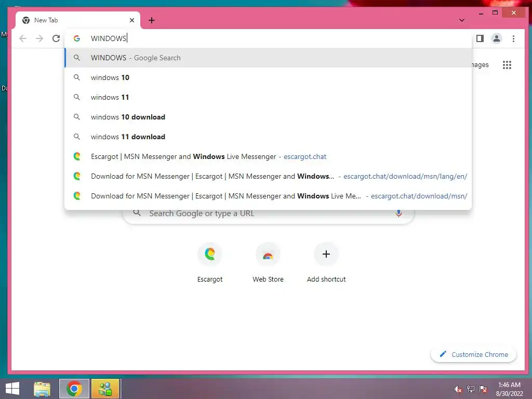This screenshot has height=399, width=532.
Task: Click the muted volume tray icon
Action: point(458,389)
